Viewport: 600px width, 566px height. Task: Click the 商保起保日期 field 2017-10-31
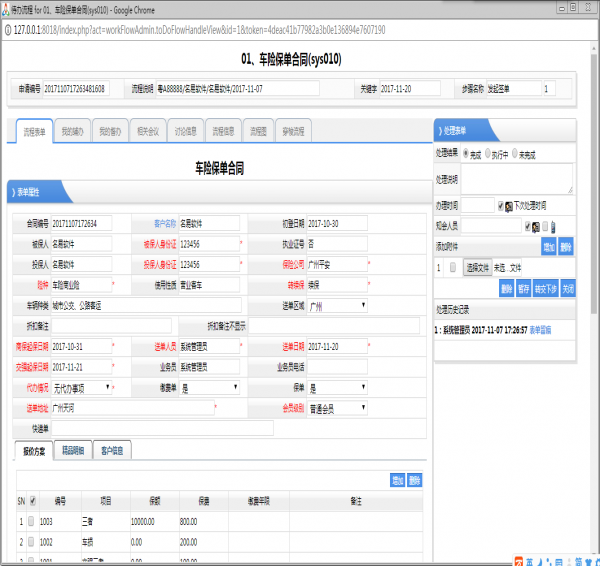click(x=82, y=347)
